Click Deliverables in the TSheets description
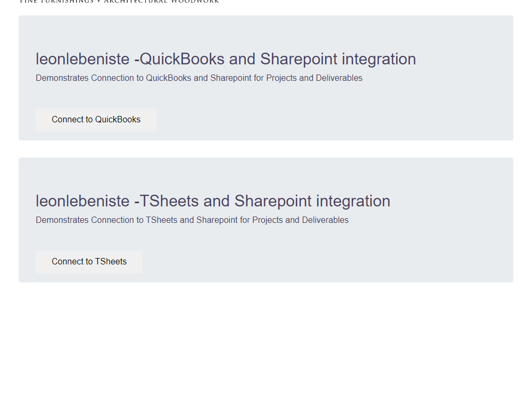Screen dimensions: 532x399 (325, 220)
